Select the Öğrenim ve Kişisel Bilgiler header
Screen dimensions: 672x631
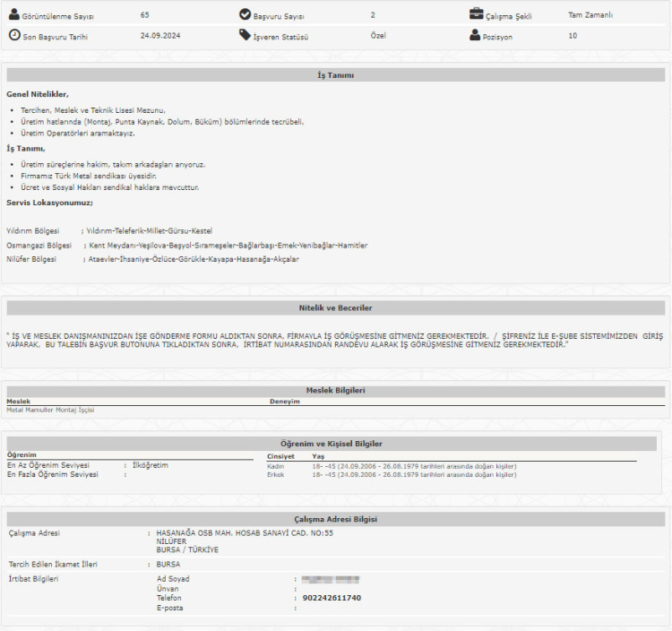tap(335, 444)
